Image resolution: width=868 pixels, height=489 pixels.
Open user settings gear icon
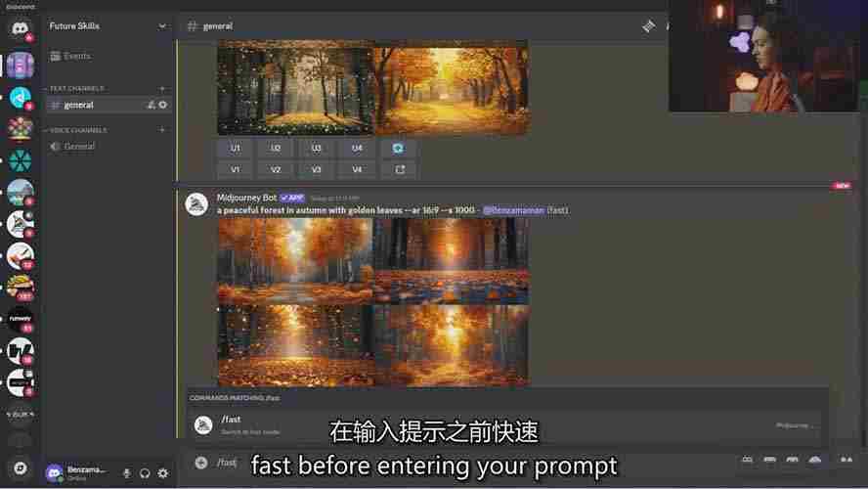163,473
